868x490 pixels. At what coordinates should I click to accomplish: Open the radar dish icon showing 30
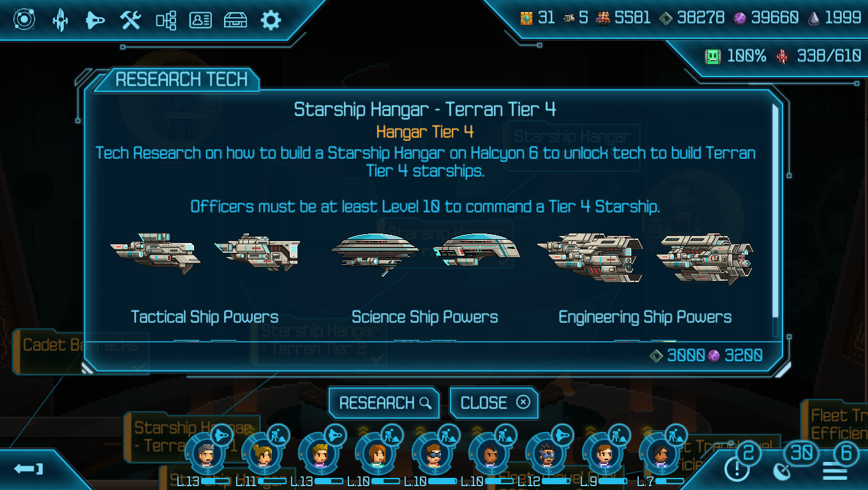781,471
